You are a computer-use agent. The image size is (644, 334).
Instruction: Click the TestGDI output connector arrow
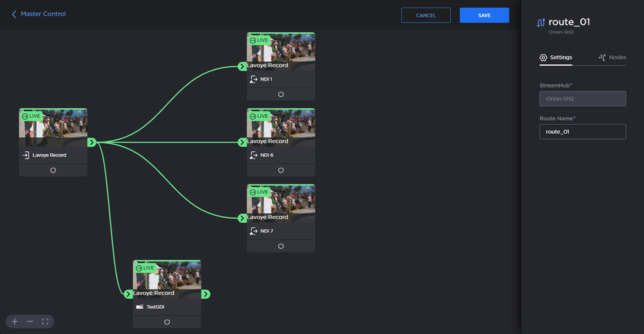(x=205, y=294)
